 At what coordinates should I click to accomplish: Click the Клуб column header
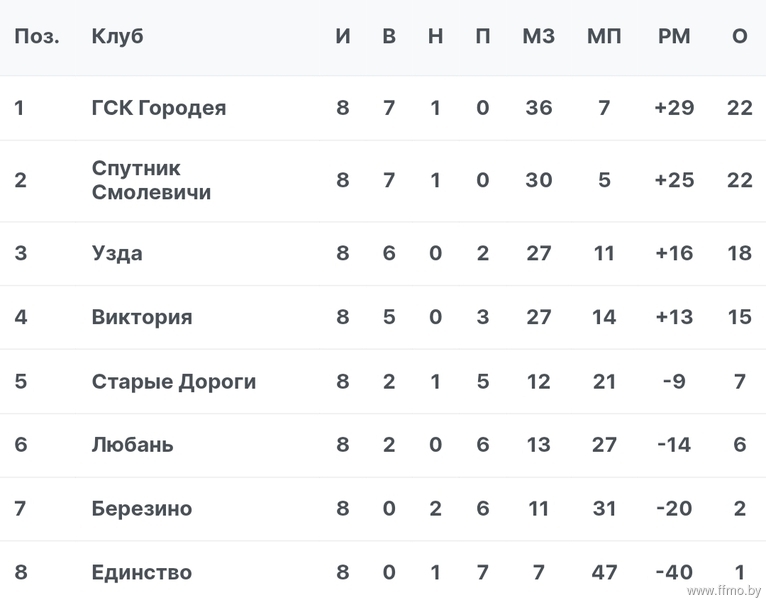[x=117, y=36]
